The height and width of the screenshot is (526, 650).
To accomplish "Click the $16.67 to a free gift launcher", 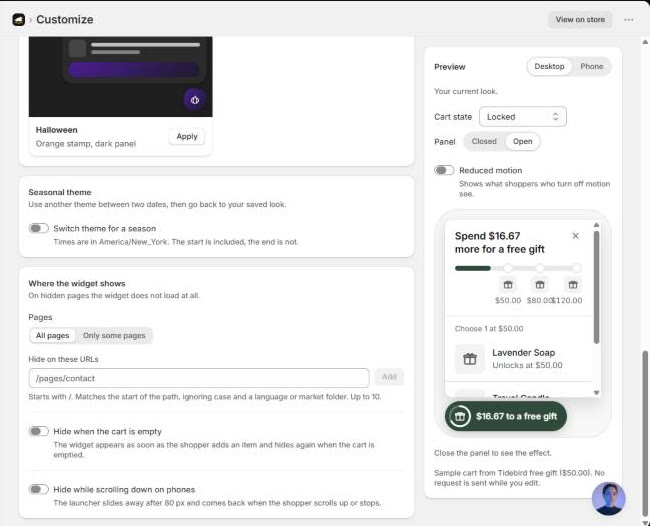I will (x=505, y=416).
